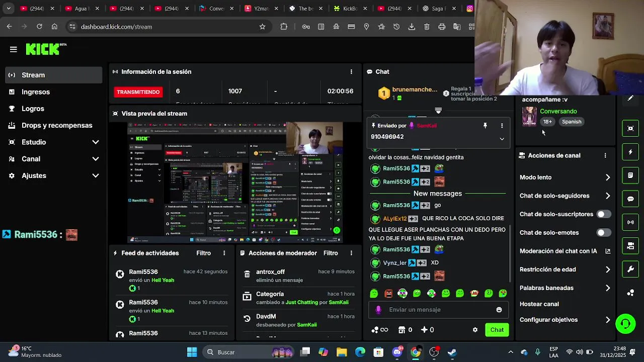644x362 pixels.
Task: Open antrox_off moderator action entry
Action: click(x=299, y=276)
